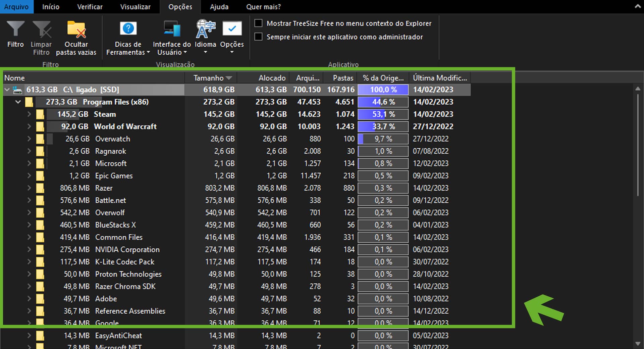
Task: Toggle Ocultar pastas vazias folder icon
Action: click(76, 29)
